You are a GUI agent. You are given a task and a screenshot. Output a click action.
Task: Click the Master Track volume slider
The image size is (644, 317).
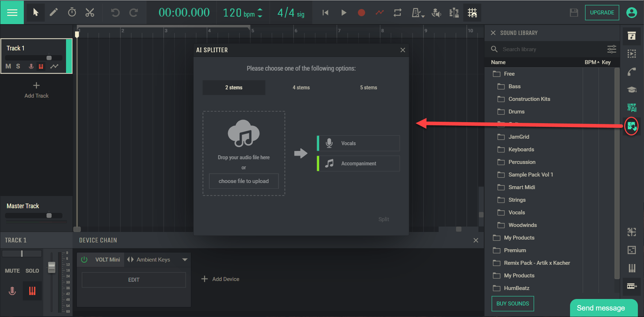49,215
